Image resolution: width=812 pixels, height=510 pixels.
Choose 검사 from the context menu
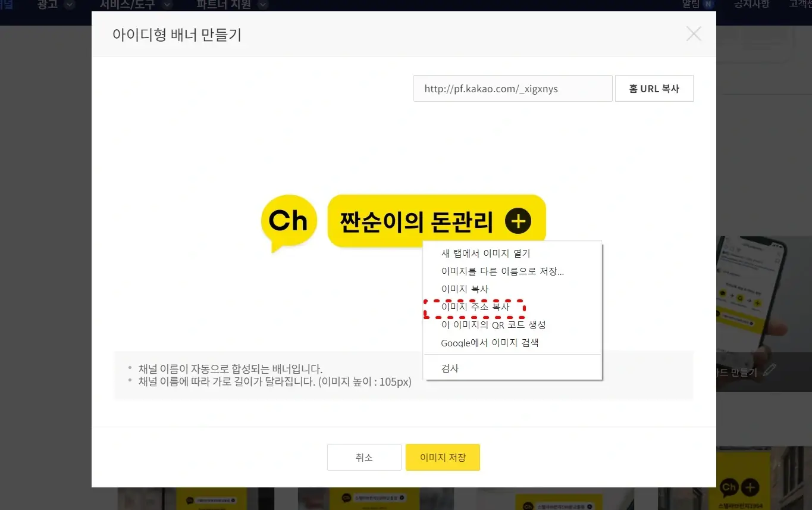512,368
